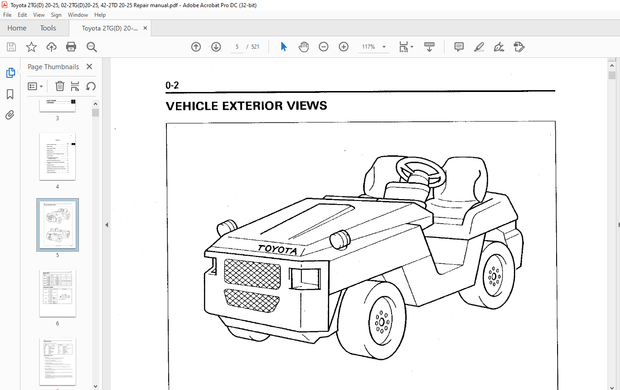Screen dimensions: 620x390
Task: Open the fit page options tool
Action: point(405,47)
